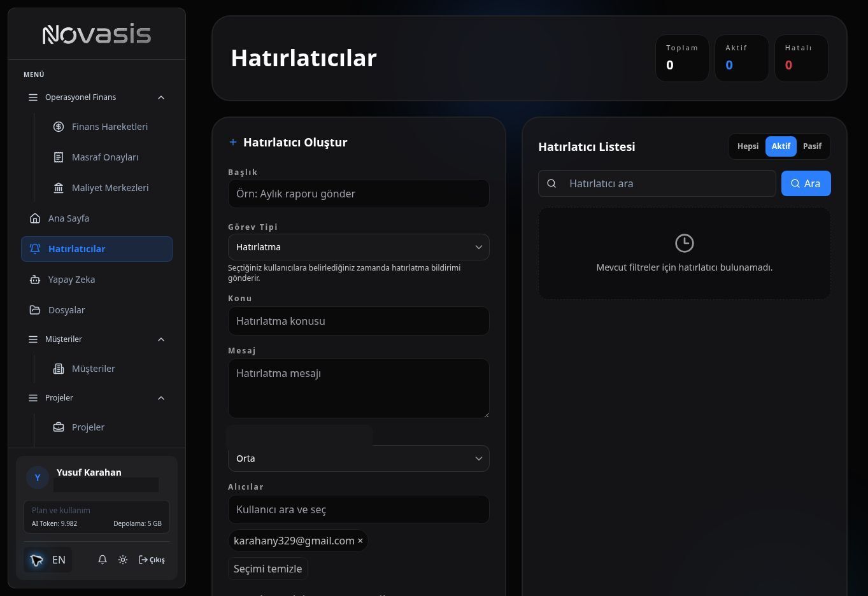The width and height of the screenshot is (868, 596).
Task: Click the Müşteriler building icon
Action: click(59, 369)
